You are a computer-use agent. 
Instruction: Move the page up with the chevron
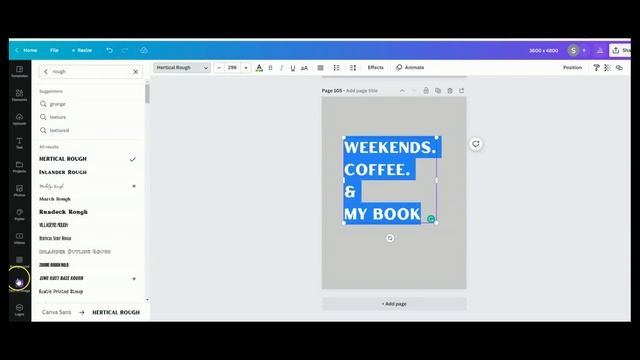[402, 91]
